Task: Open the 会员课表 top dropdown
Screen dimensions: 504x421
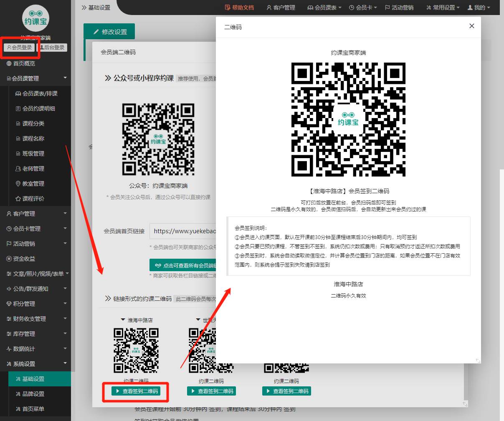Action: pyautogui.click(x=324, y=8)
